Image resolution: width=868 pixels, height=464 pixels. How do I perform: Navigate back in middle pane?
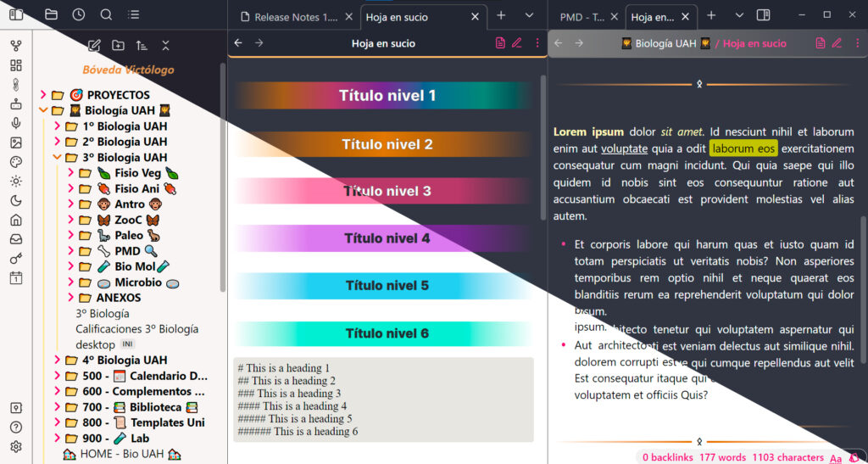(238, 43)
